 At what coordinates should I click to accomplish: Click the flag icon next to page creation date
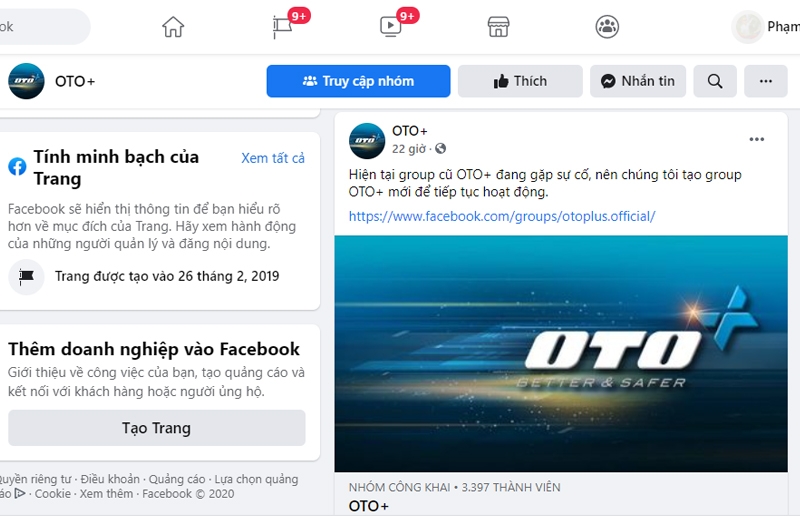pyautogui.click(x=27, y=277)
